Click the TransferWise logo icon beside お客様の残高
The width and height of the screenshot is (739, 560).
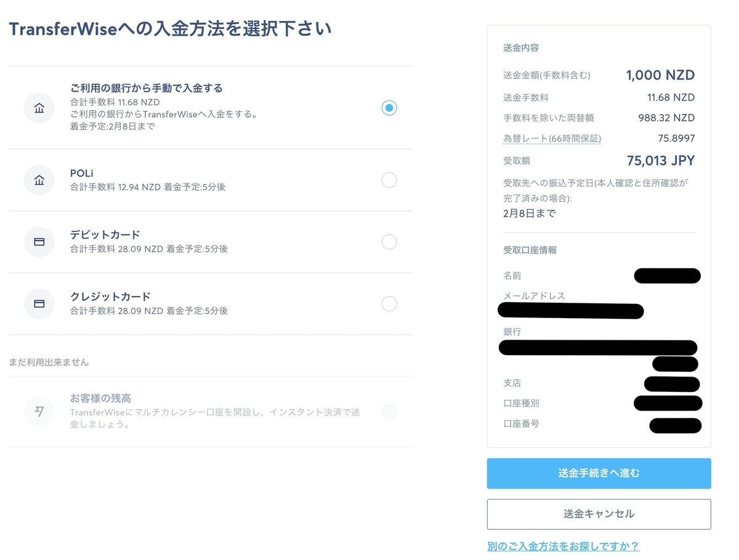point(39,412)
